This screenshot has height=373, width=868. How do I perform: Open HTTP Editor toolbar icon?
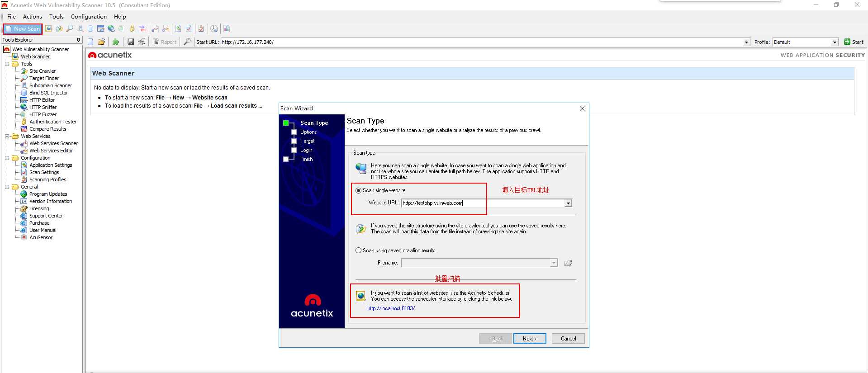(100, 28)
